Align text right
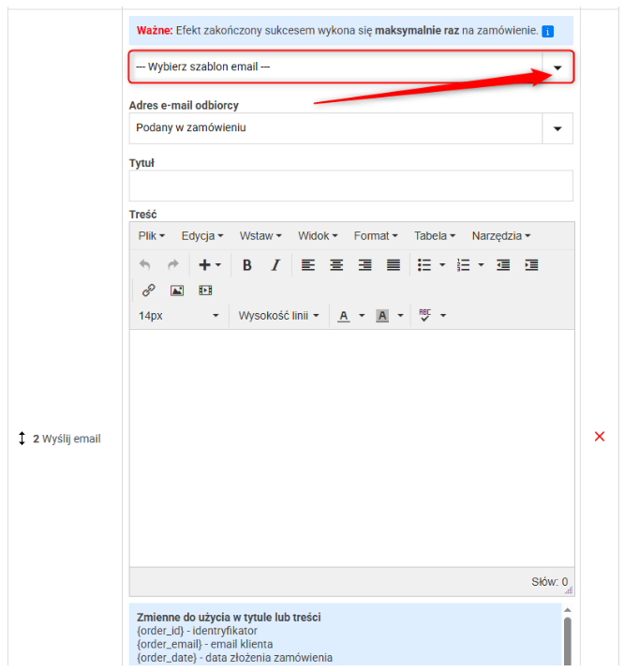 (x=364, y=265)
